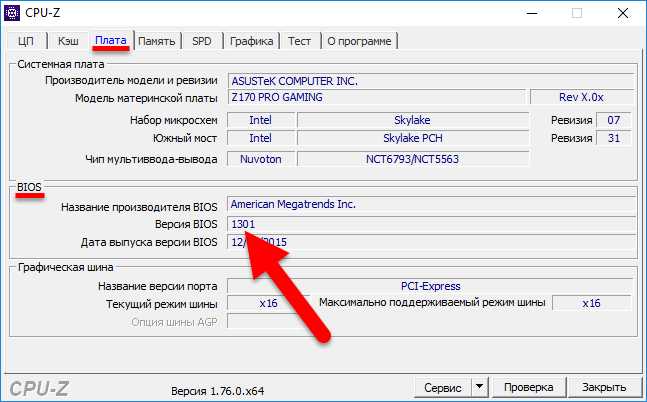The height and width of the screenshot is (402, 647).
Task: Close the CPU-Z window with X
Action: tap(623, 13)
